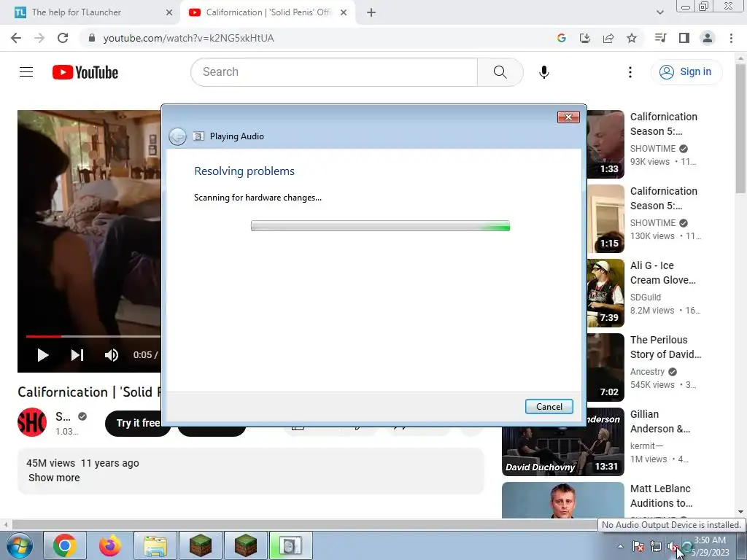This screenshot has width=747, height=560.
Task: Open second Minecraft block taskbar icon
Action: (245, 545)
